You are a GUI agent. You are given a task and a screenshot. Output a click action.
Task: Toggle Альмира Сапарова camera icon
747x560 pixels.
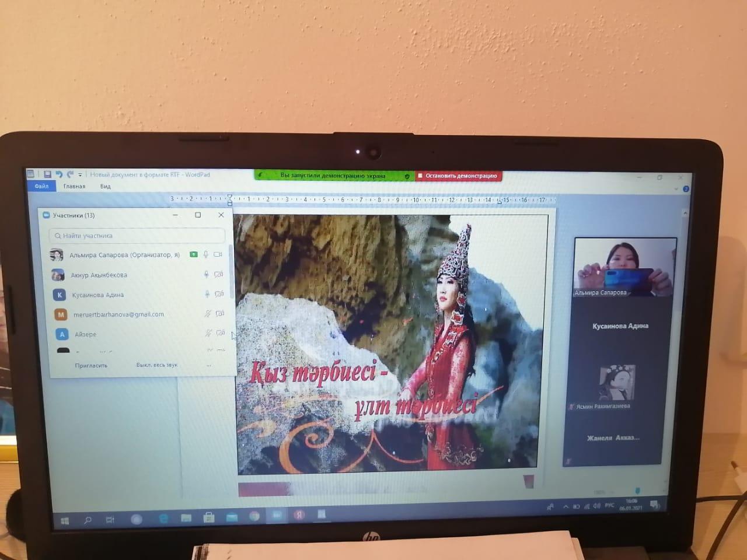(218, 255)
